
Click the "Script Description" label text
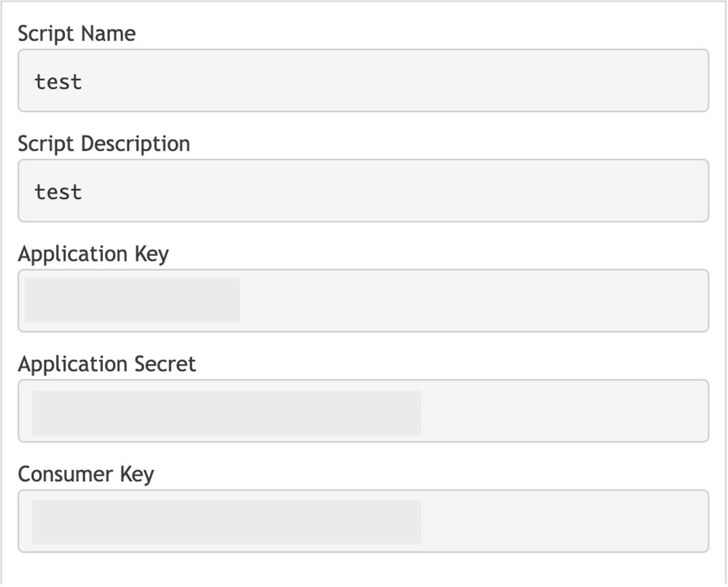click(x=104, y=144)
